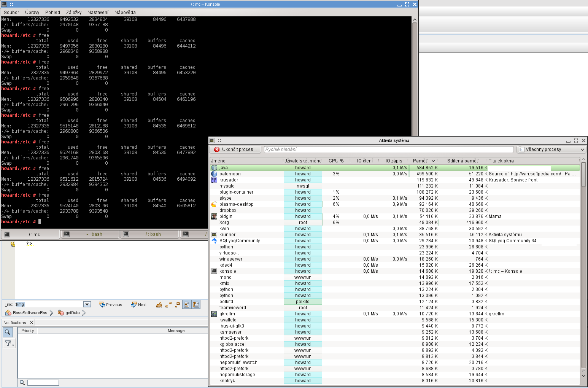The image size is (588, 388).
Task: Click the BossSoftwareRss breadcrumb
Action: tap(27, 313)
